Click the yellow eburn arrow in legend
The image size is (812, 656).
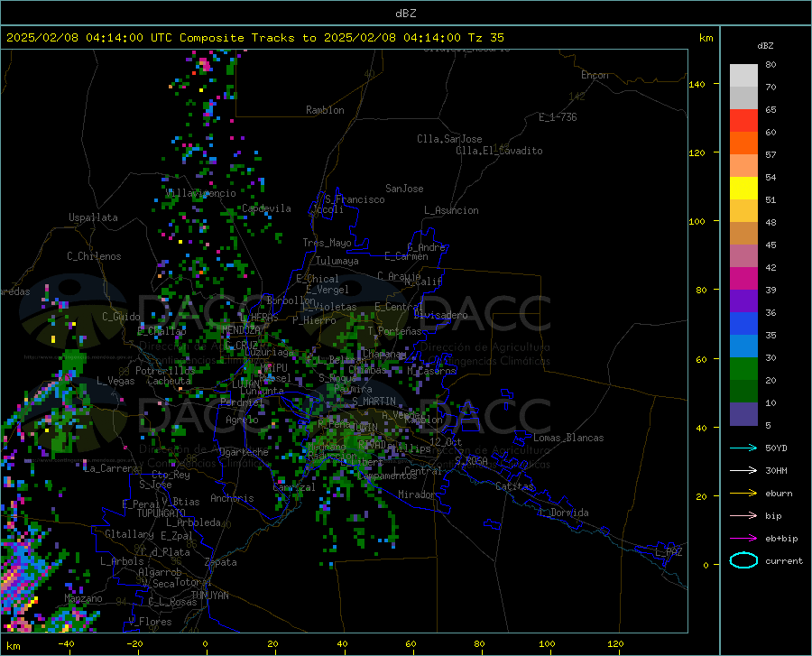743,494
